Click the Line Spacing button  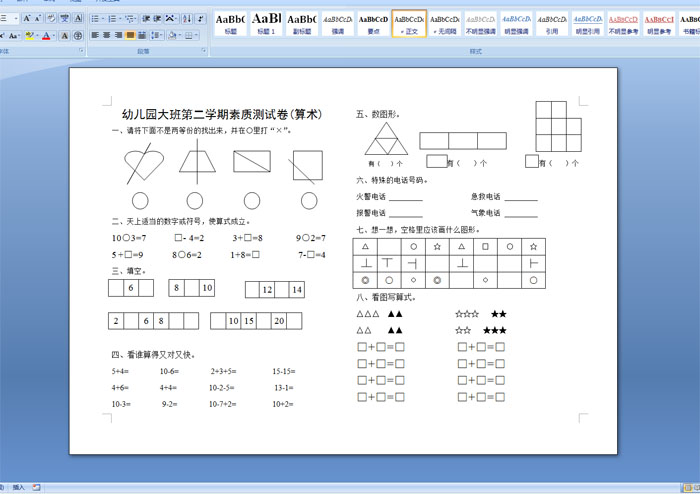pos(156,35)
